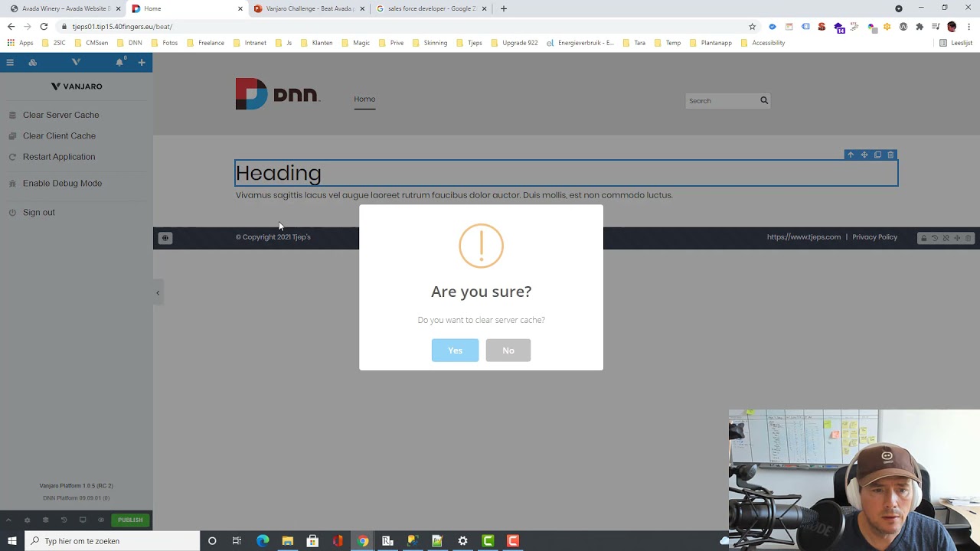Switch to the sales force developer tab

point(431,8)
